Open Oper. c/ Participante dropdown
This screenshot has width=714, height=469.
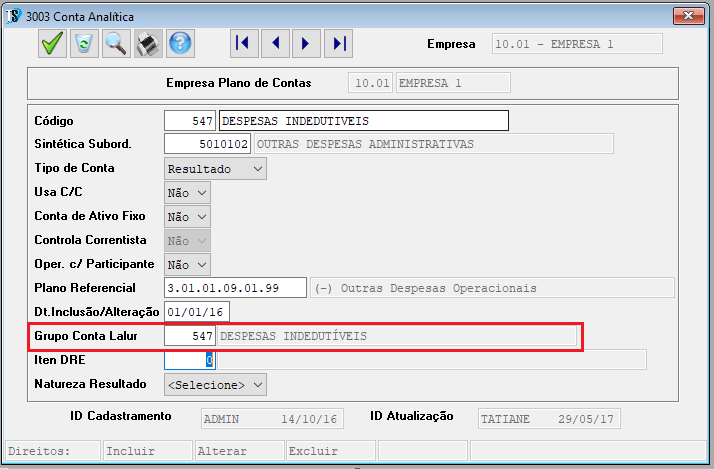(187, 265)
